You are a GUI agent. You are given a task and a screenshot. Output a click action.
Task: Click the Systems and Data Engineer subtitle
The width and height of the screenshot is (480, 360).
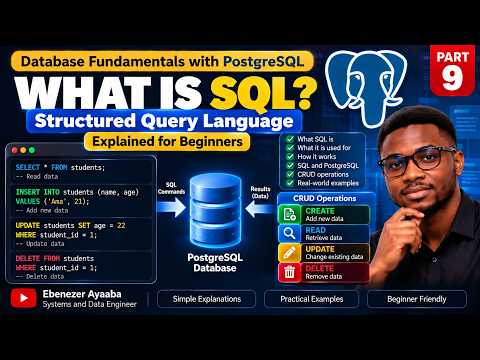(x=90, y=304)
